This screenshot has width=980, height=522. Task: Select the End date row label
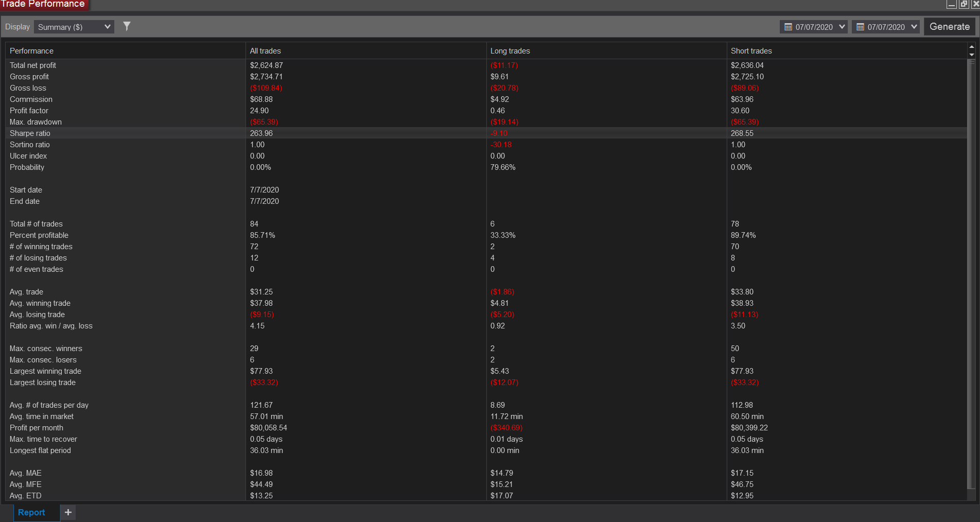coord(25,201)
